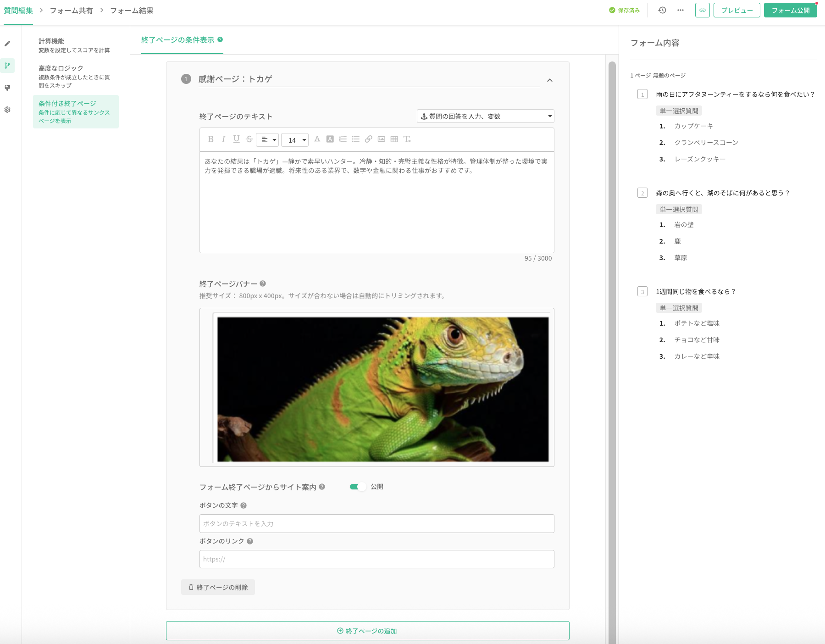The image size is (825, 644).
Task: Click the copy form link icon button
Action: coord(703,10)
